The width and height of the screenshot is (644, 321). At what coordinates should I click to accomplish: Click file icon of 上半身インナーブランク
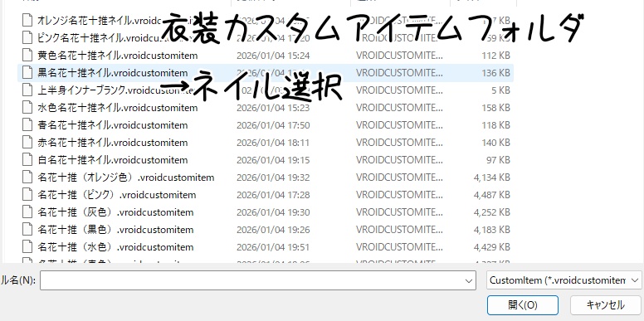pyautogui.click(x=27, y=90)
